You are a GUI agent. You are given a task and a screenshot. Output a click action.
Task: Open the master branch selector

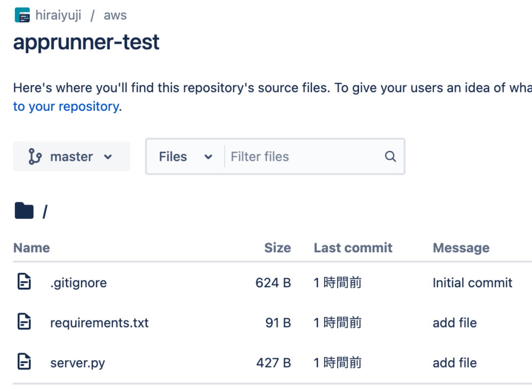click(x=71, y=156)
